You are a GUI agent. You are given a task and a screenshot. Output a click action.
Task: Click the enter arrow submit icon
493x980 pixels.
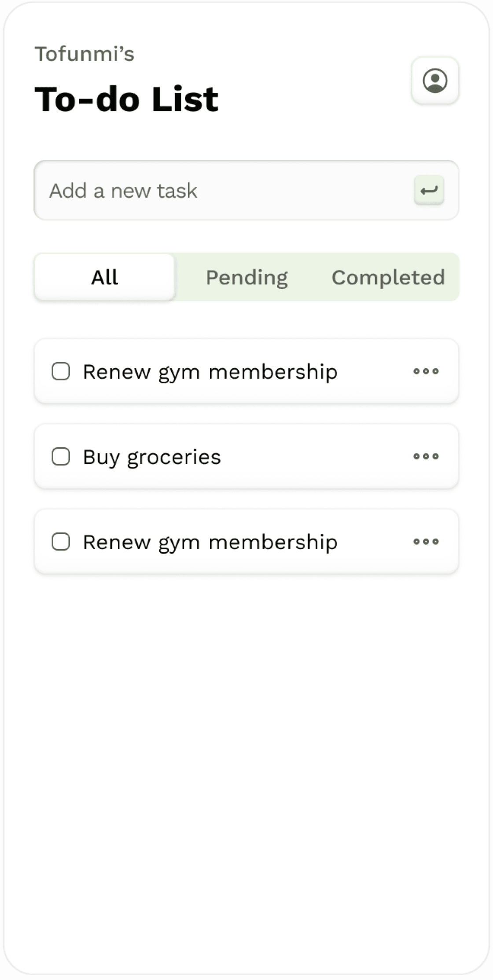[x=429, y=191]
